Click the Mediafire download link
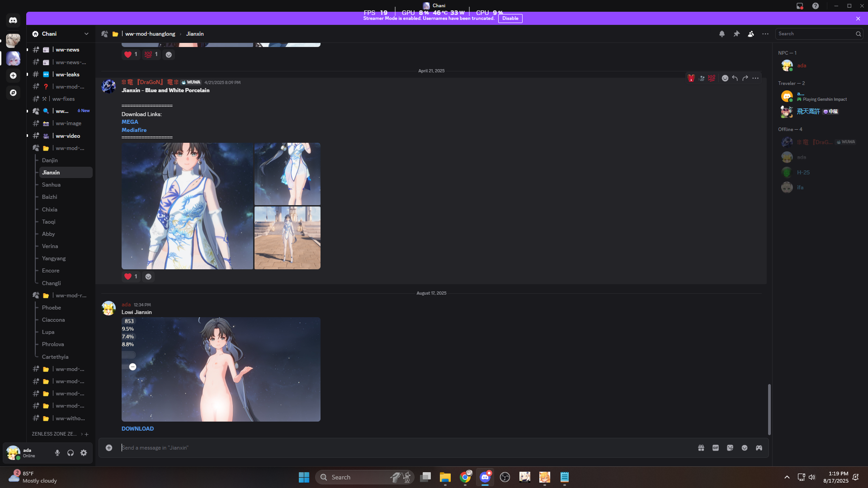This screenshot has height=488, width=868. tap(134, 130)
